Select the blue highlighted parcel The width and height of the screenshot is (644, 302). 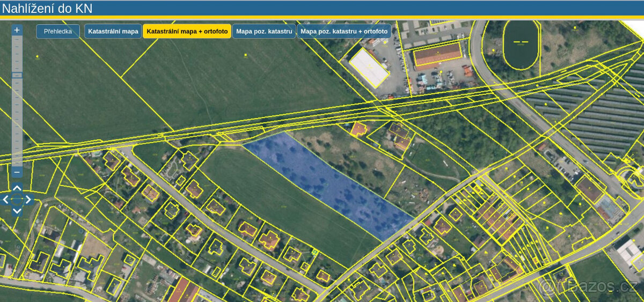(327, 185)
